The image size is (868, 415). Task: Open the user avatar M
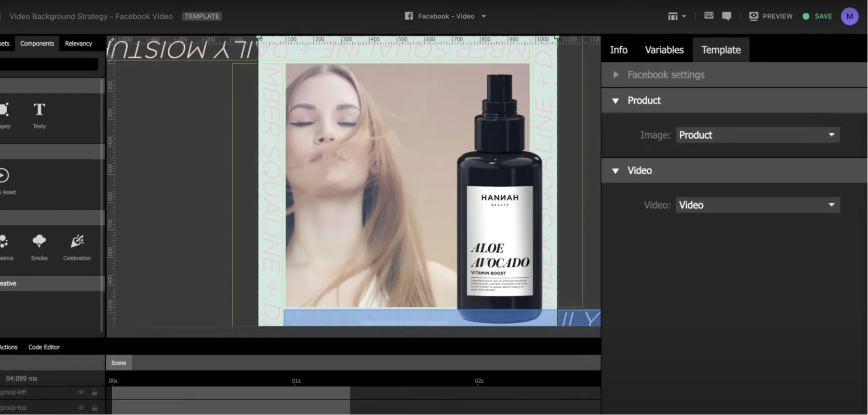pyautogui.click(x=849, y=16)
